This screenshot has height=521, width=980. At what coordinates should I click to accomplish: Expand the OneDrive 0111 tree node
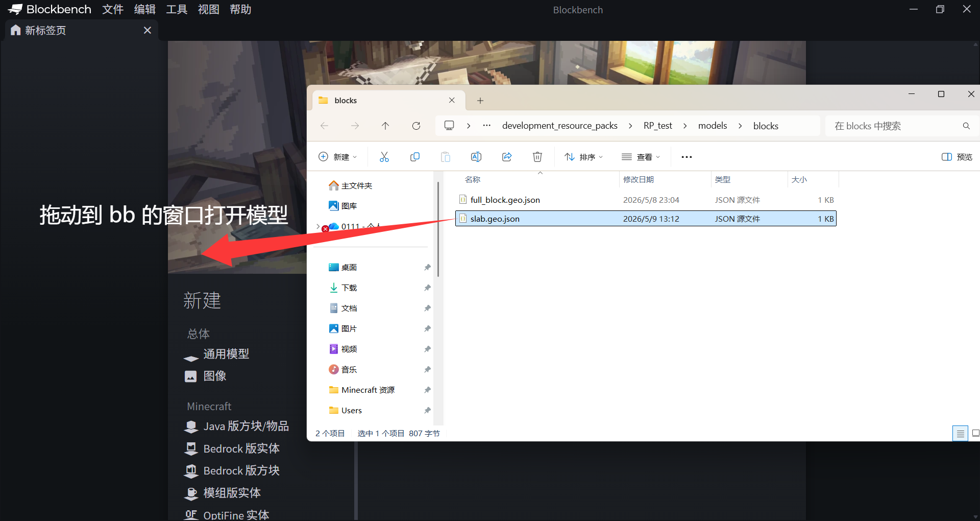(318, 226)
